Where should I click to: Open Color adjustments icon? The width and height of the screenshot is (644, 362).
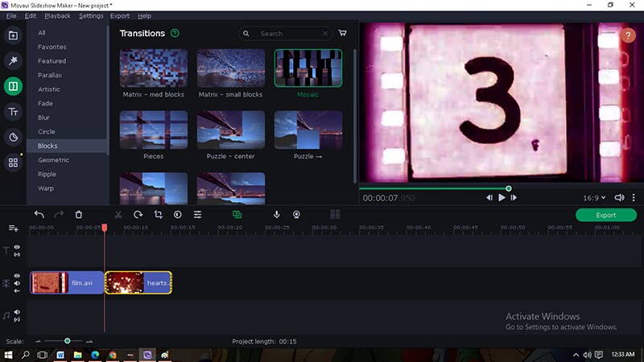coord(178,214)
